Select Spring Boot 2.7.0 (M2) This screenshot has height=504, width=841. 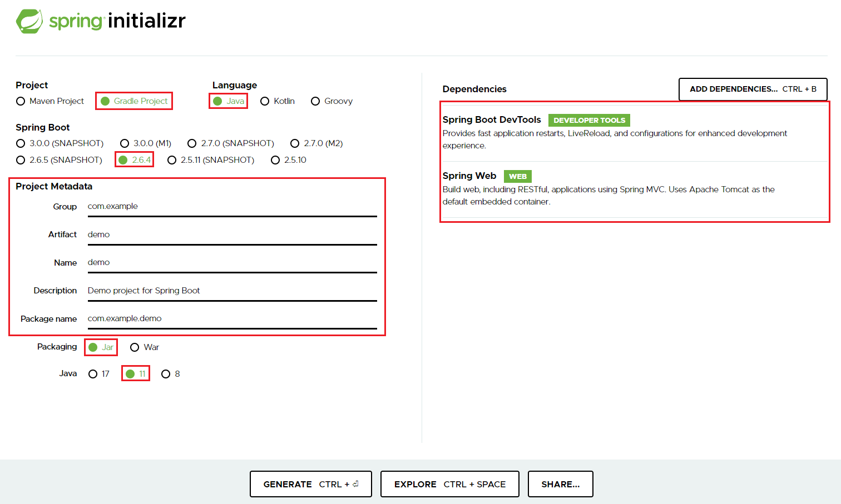[x=316, y=143]
